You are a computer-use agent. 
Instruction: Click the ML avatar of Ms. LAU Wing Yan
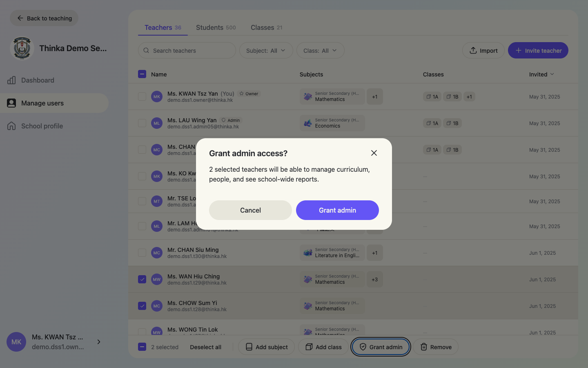[x=157, y=123]
